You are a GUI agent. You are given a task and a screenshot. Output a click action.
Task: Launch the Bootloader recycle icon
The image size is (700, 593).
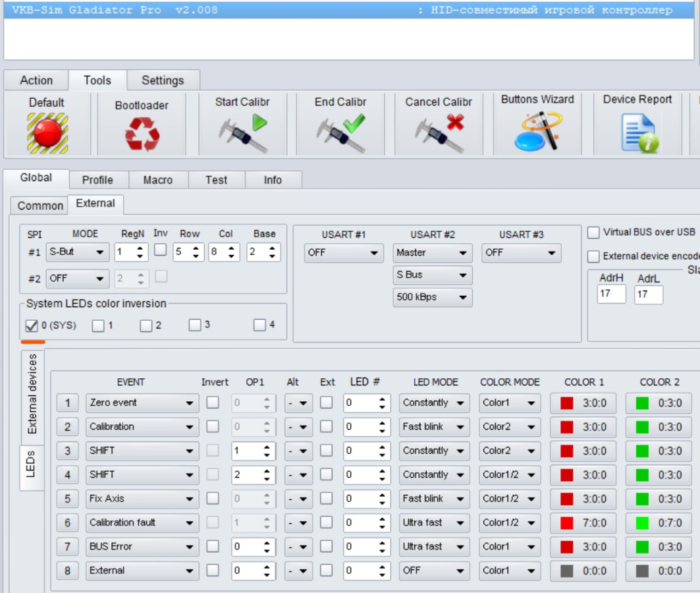point(142,134)
